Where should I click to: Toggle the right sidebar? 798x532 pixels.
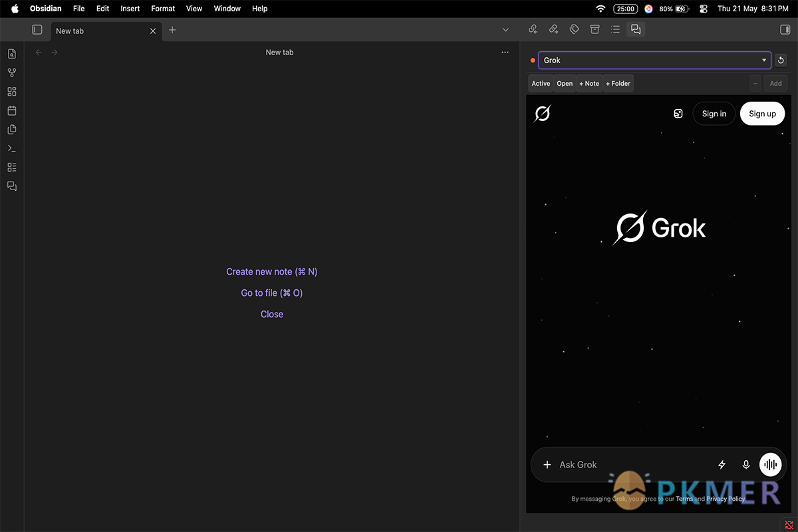coord(785,29)
